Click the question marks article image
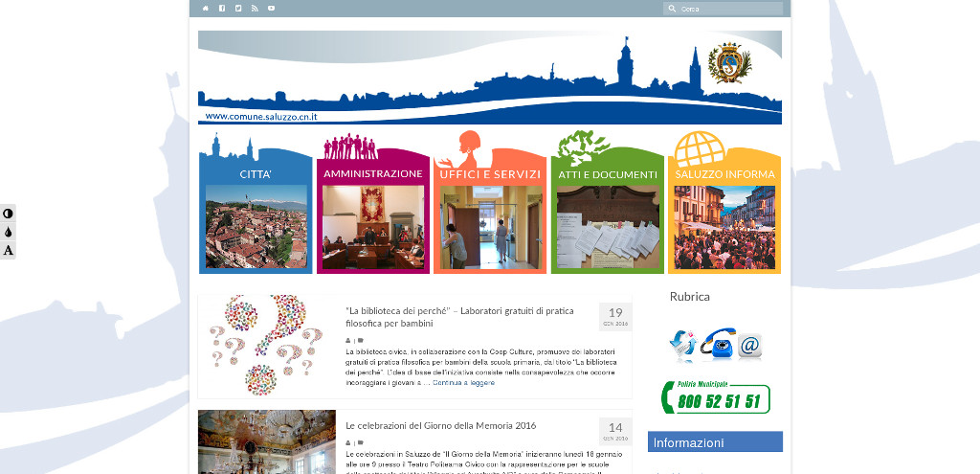Screen dimensions: 980x474 [x=267, y=346]
